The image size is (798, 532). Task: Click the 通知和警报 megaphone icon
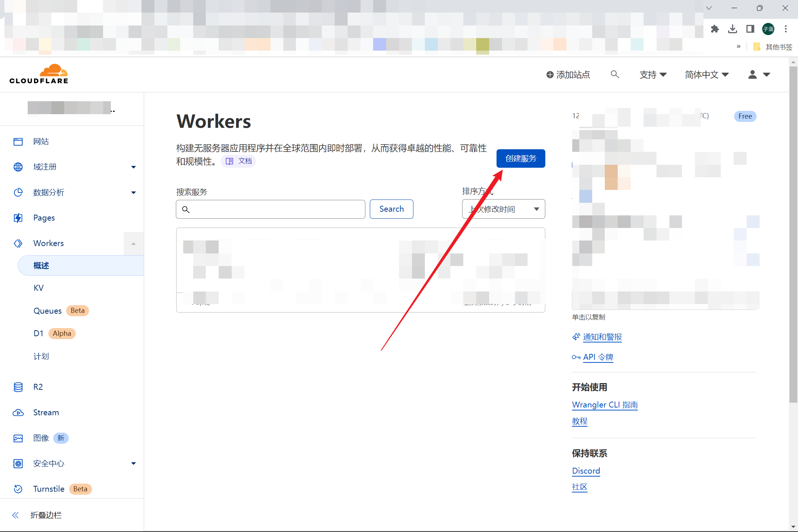tap(576, 337)
